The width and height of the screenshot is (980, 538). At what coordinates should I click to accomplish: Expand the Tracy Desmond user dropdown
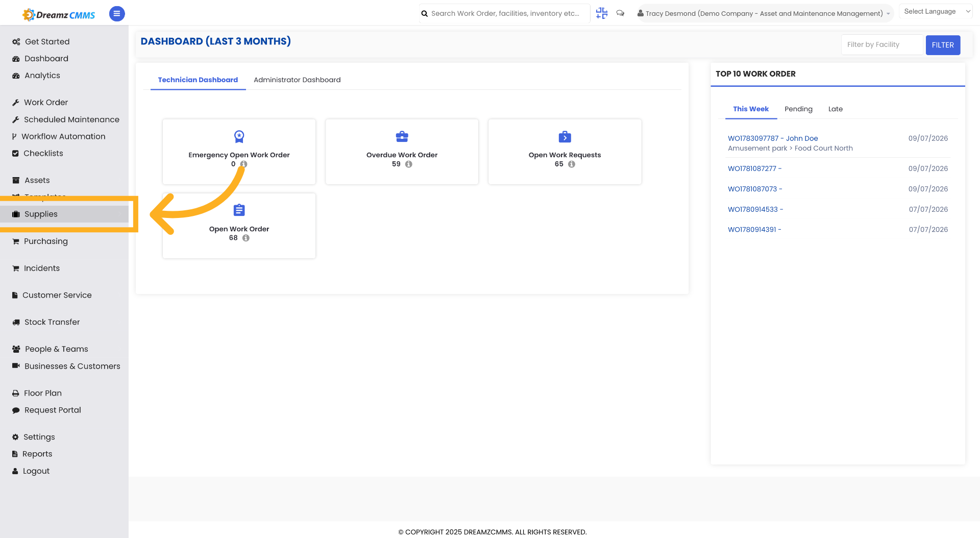click(x=764, y=13)
